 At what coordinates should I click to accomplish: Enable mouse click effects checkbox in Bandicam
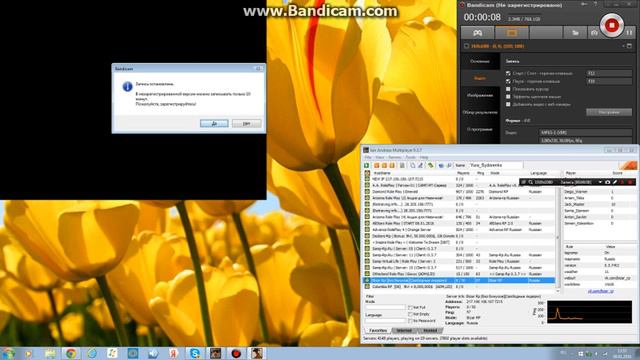pyautogui.click(x=508, y=97)
